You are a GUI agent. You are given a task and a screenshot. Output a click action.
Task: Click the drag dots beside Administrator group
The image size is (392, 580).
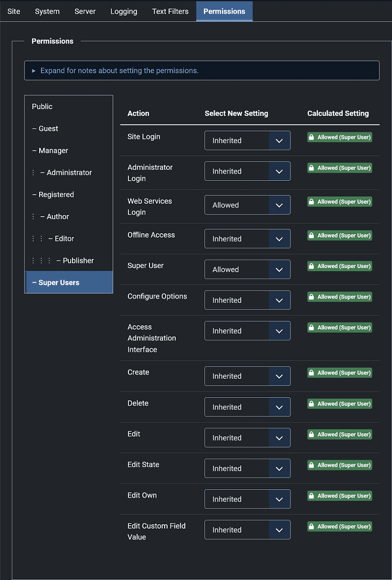[33, 173]
